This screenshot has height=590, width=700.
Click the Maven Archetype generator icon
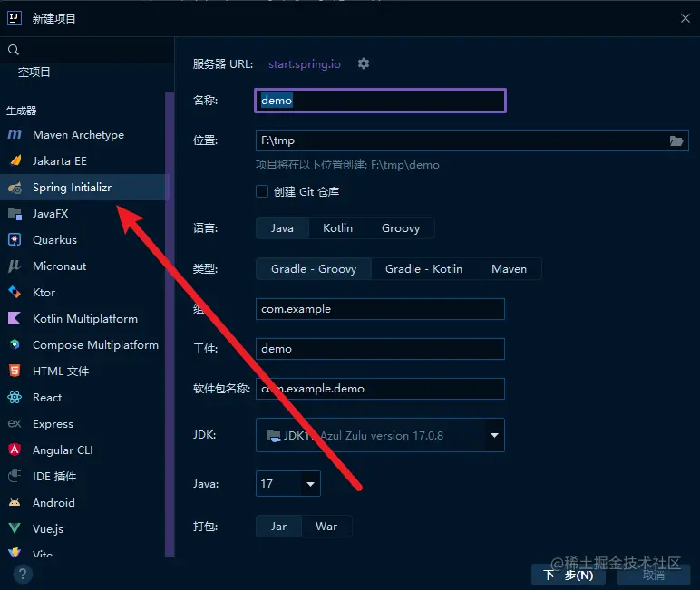coord(15,134)
